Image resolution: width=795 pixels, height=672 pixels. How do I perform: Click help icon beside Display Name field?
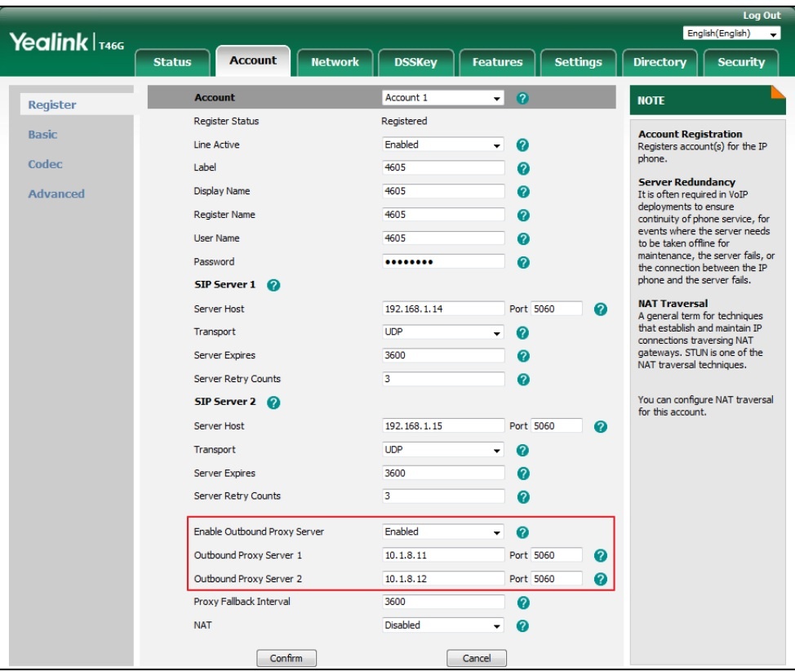coord(523,192)
